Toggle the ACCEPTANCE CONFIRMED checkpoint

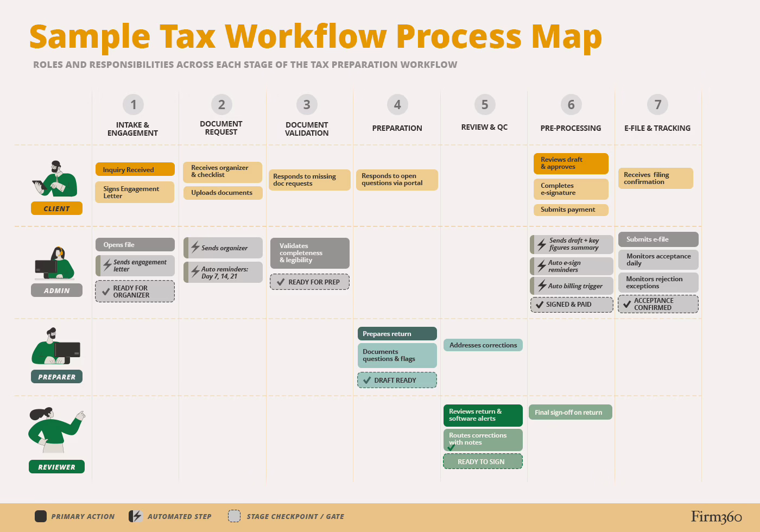[658, 303]
